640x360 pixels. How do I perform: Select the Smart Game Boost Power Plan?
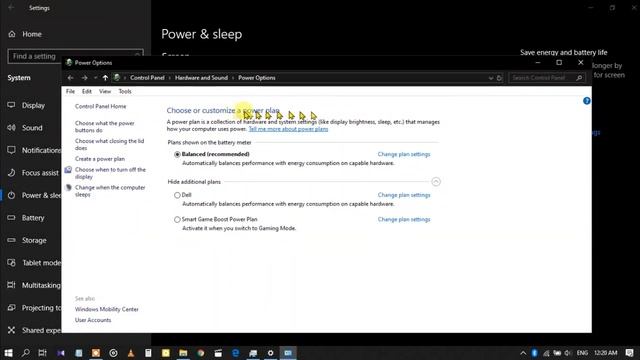(177, 220)
